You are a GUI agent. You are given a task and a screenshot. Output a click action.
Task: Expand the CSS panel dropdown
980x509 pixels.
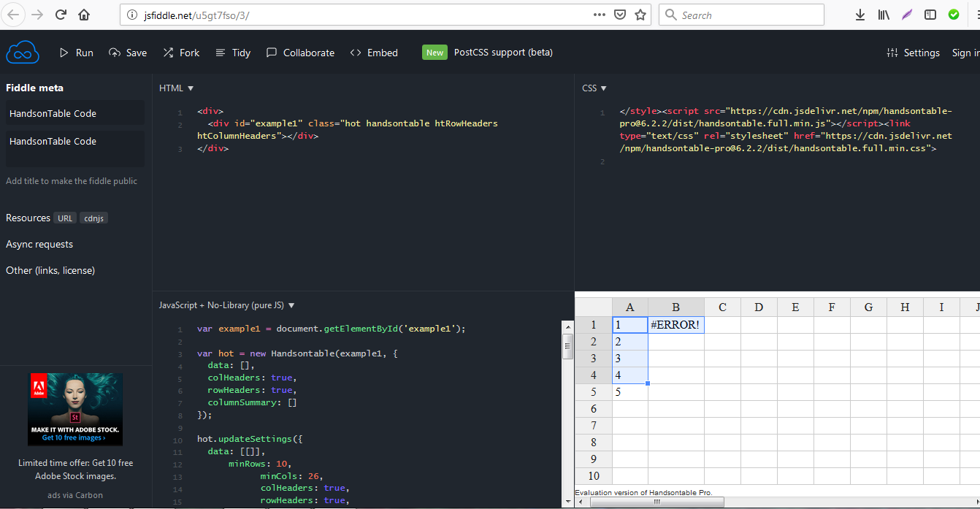click(594, 88)
